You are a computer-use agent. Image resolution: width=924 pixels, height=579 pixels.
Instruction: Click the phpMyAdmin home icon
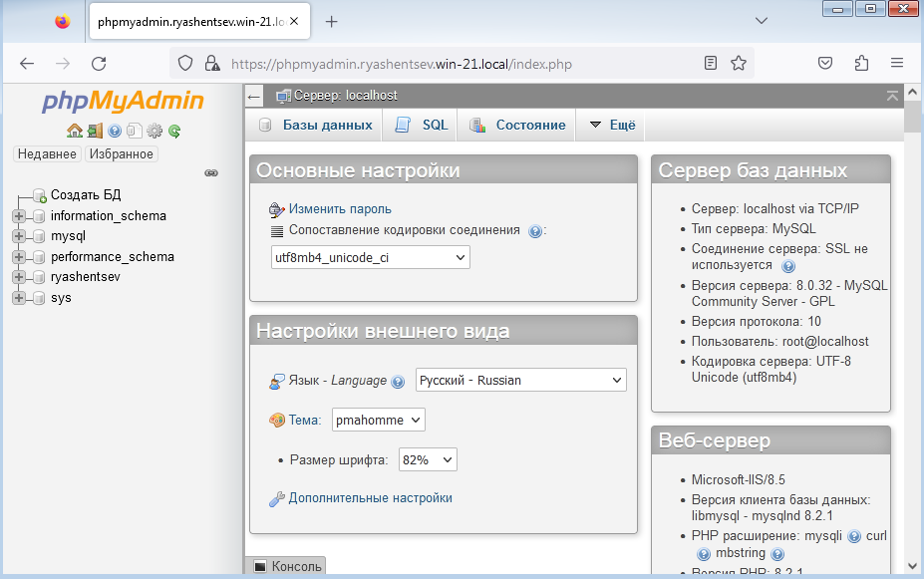click(x=74, y=131)
